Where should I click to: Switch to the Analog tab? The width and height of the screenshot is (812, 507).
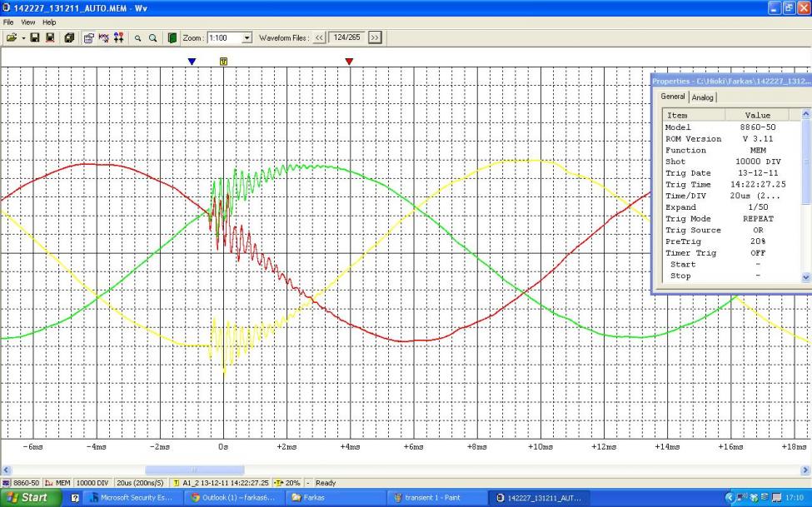(x=704, y=97)
